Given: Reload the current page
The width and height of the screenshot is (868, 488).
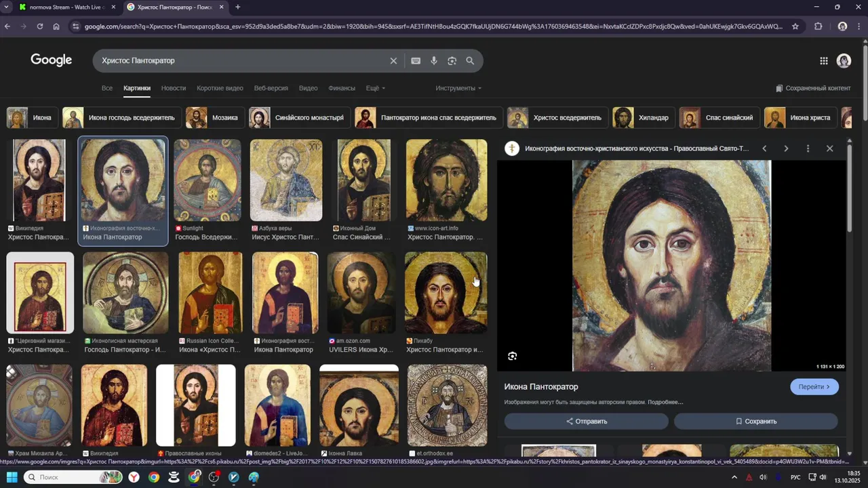Looking at the screenshot, I should click(40, 26).
